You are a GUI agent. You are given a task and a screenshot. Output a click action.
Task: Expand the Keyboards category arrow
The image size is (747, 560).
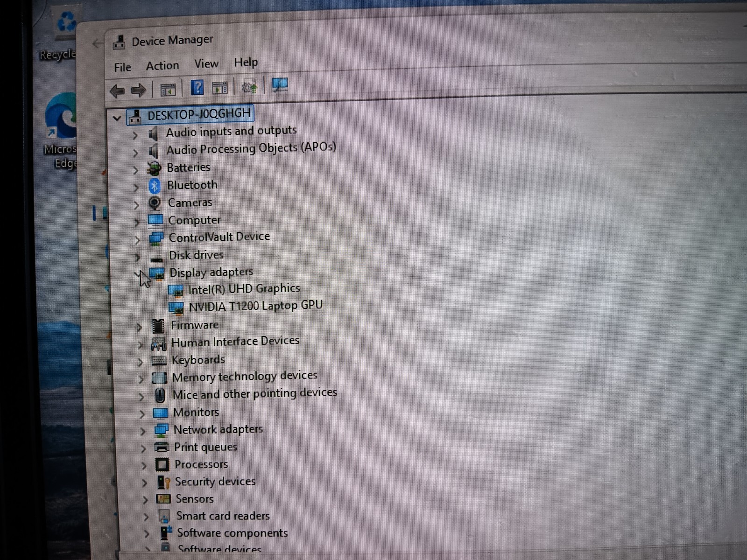(141, 363)
